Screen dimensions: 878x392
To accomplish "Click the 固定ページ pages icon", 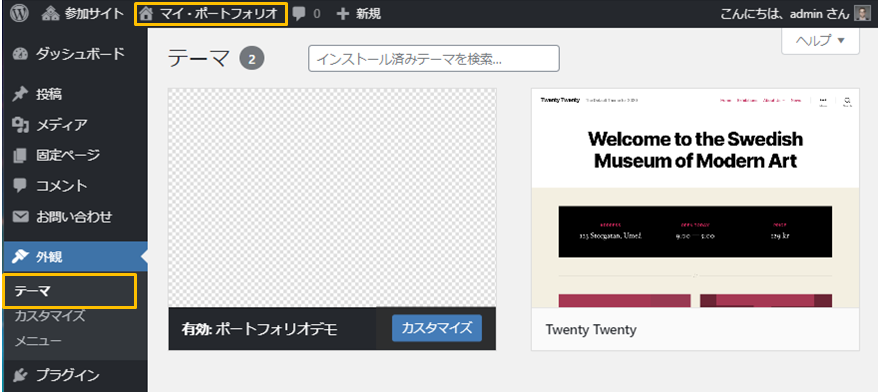I will click(x=20, y=155).
